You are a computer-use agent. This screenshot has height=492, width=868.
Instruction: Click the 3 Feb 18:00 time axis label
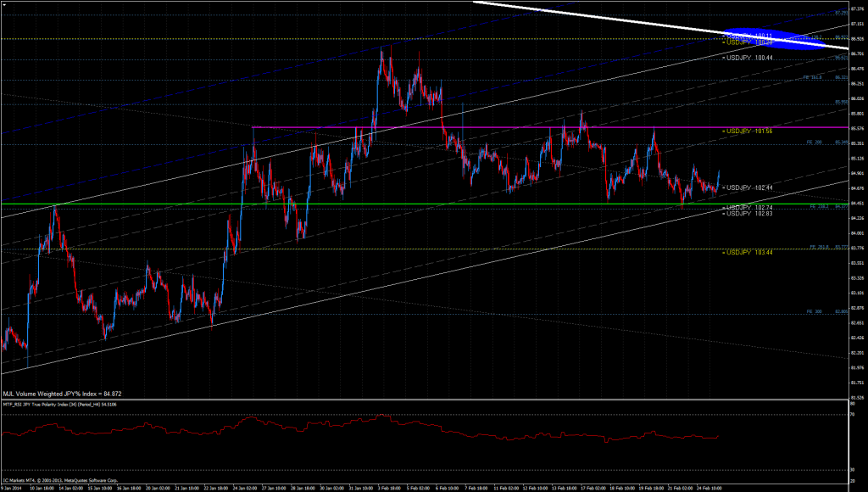pos(389,488)
